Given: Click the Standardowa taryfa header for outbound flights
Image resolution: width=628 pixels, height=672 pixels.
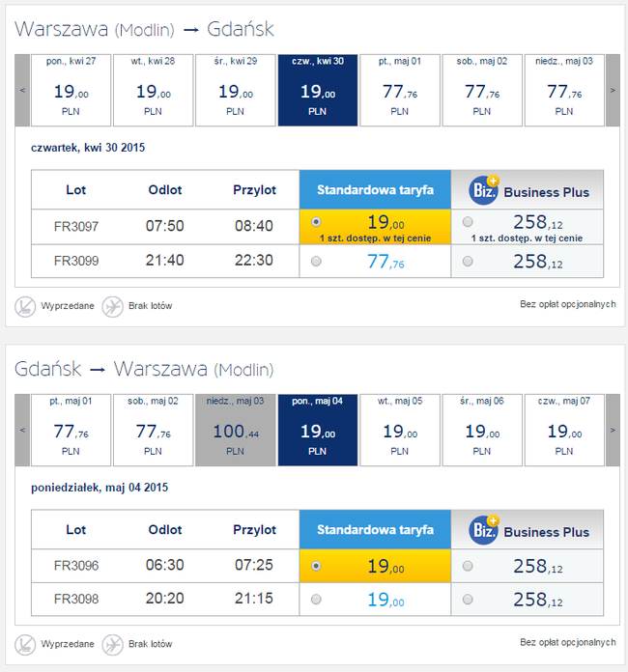Looking at the screenshot, I should 375,190.
